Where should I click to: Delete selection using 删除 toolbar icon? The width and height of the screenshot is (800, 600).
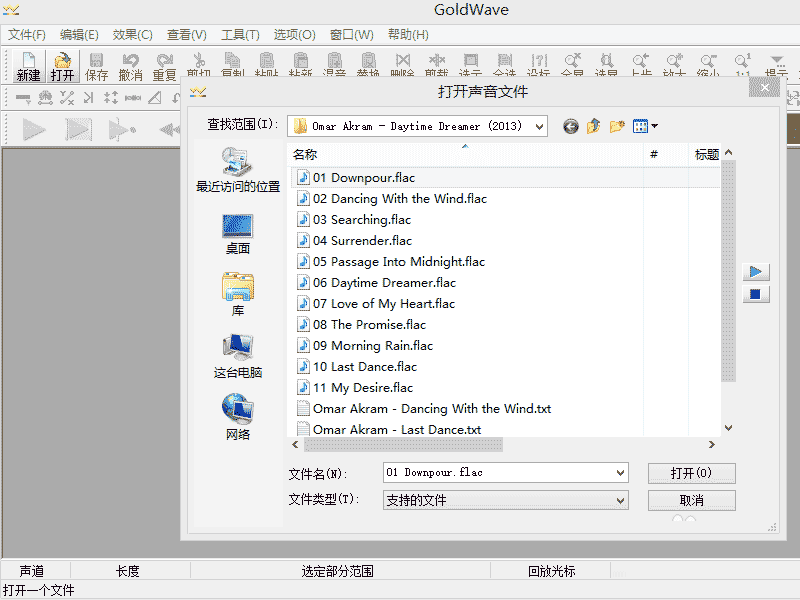tap(401, 62)
